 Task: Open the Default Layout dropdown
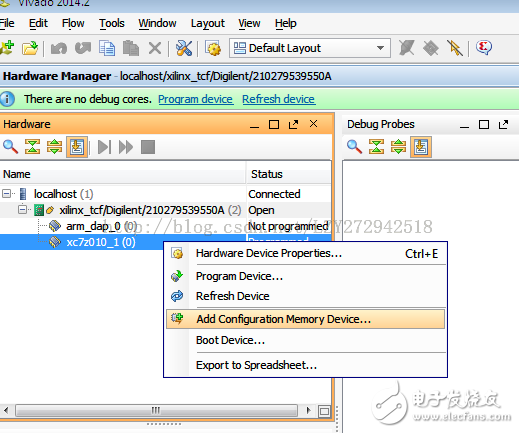310,48
